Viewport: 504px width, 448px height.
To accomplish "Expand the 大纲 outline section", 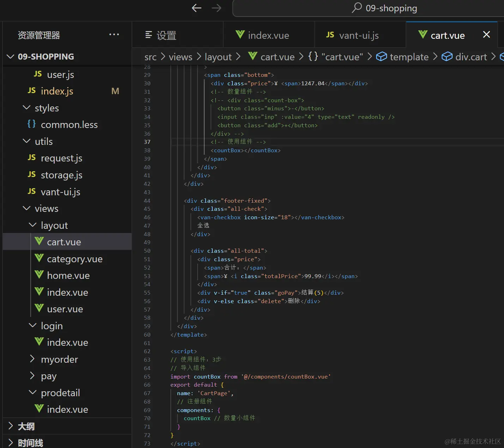I will [11, 426].
